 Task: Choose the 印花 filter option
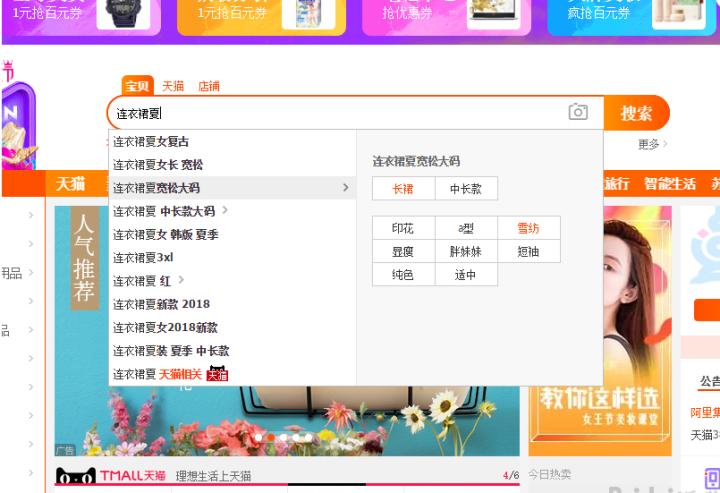403,228
